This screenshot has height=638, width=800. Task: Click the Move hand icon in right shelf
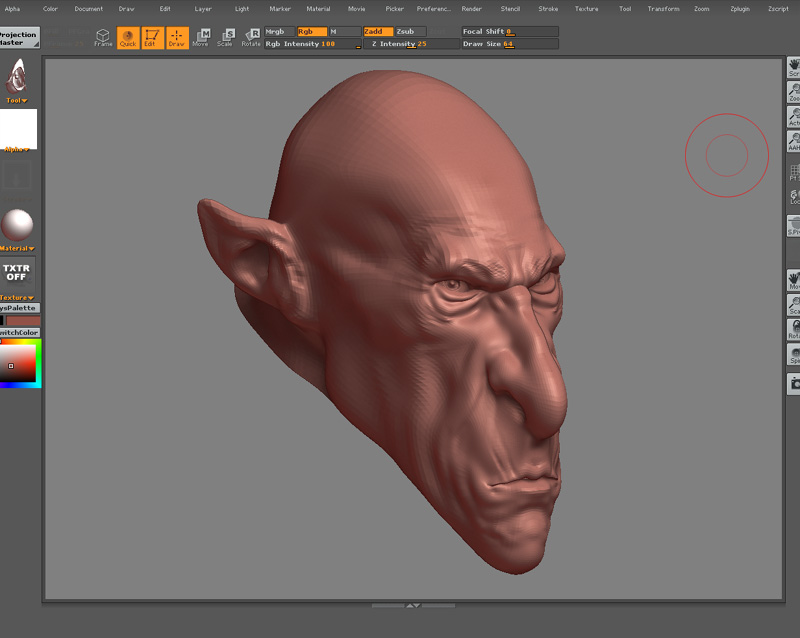(x=793, y=281)
